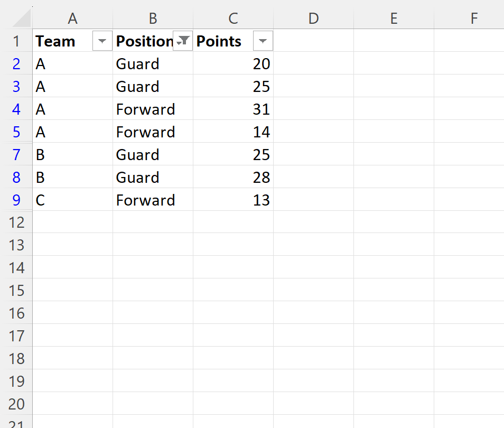
Task: Select column B header
Action: 153,18
